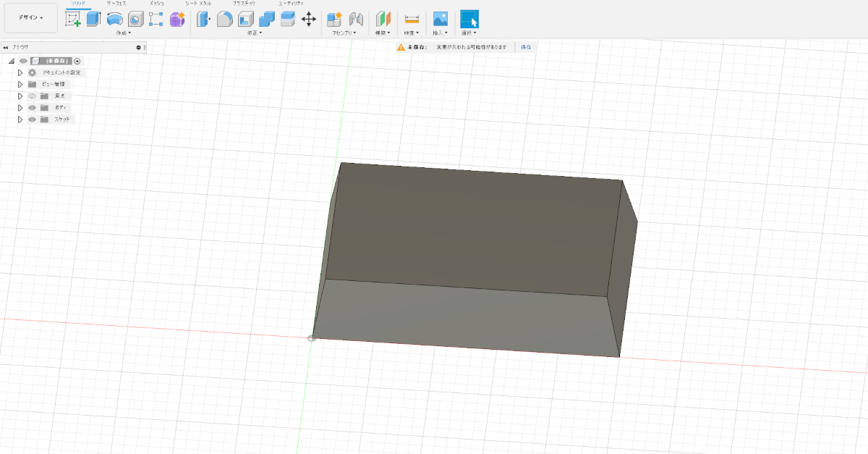Viewport: 868px width, 454px height.
Task: Open the 構築 construct dropdown menu
Action: click(383, 33)
